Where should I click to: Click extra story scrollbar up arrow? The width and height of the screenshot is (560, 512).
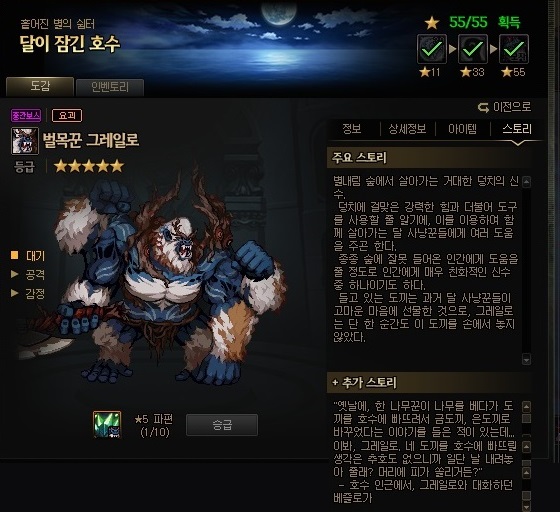[x=526, y=407]
